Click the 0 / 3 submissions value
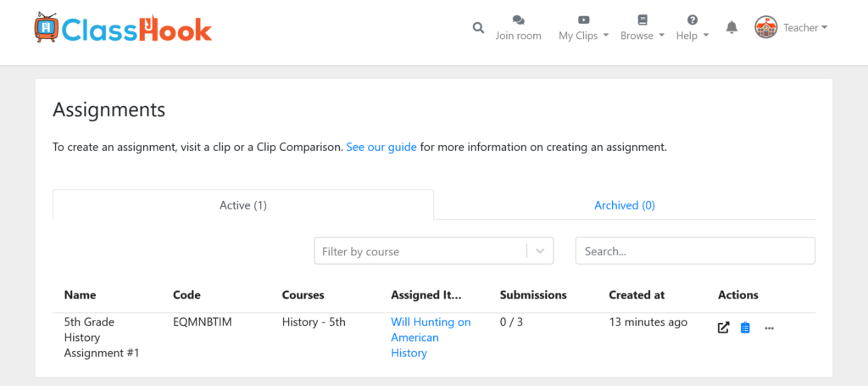The height and width of the screenshot is (386, 868). click(511, 322)
